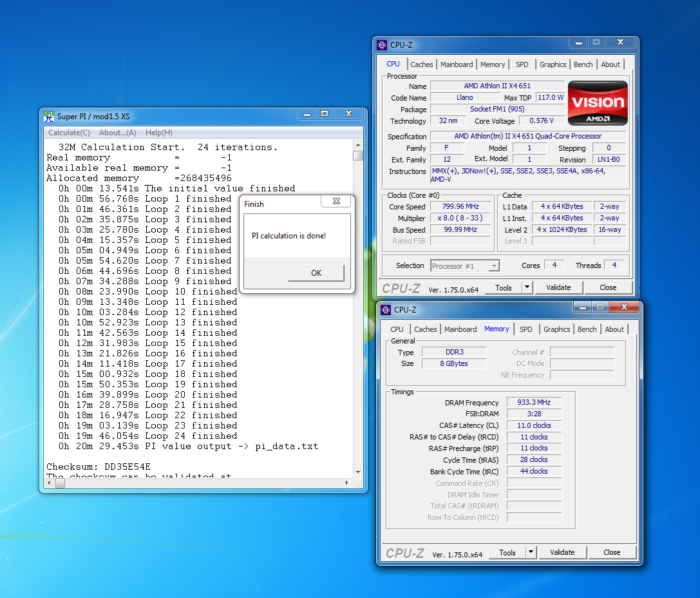Click Super PI horizontal scrollbar right arrow

pyautogui.click(x=347, y=483)
